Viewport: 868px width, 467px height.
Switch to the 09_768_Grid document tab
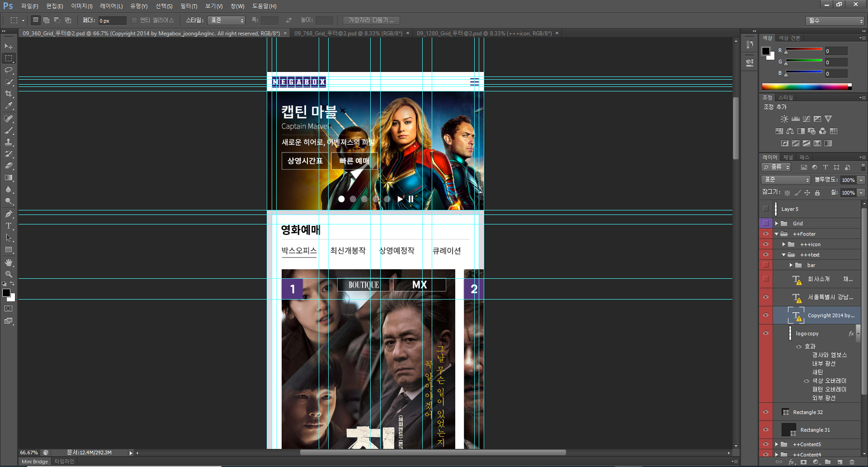click(x=348, y=33)
